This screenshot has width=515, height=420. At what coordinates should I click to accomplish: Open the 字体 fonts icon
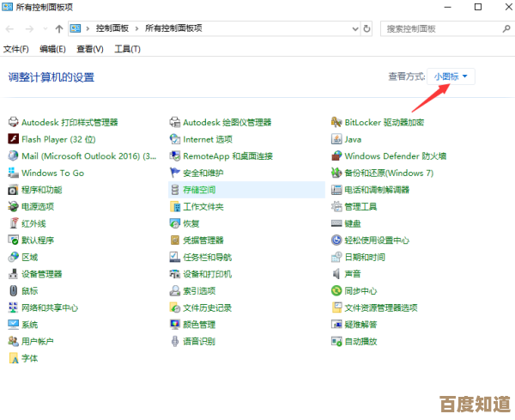point(14,358)
